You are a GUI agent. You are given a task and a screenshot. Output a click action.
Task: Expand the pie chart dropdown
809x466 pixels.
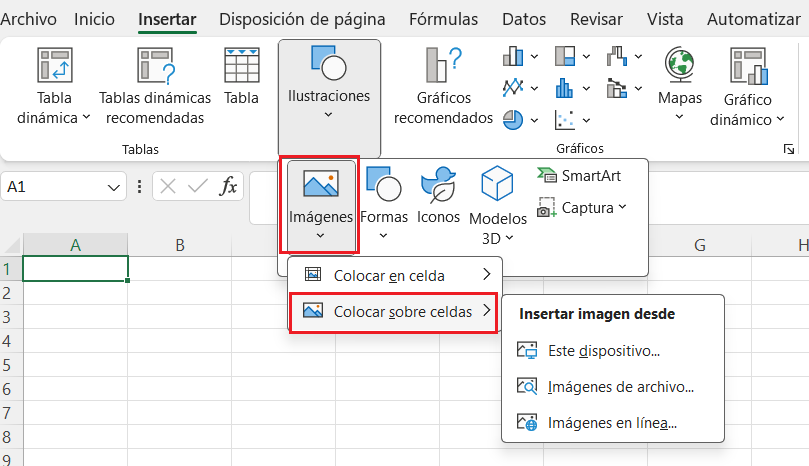(x=534, y=120)
